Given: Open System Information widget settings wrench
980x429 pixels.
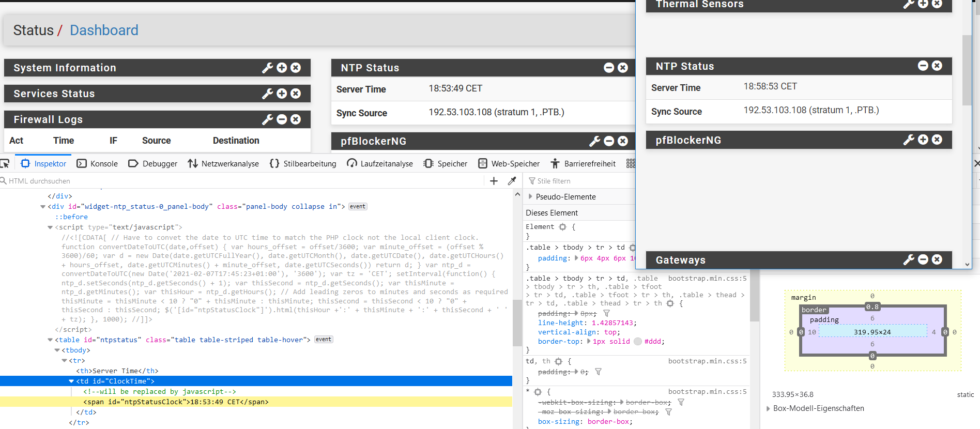Looking at the screenshot, I should tap(267, 68).
